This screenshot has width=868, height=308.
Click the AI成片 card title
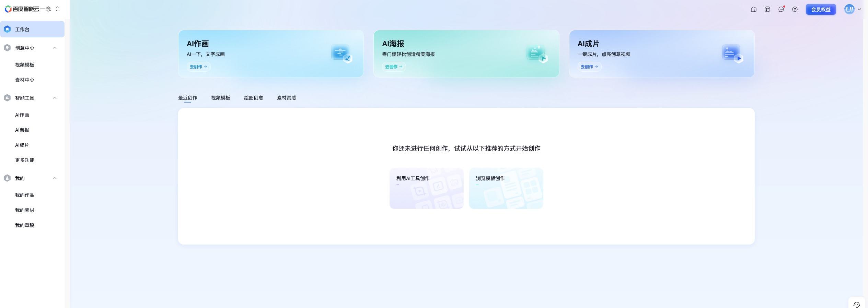(588, 44)
